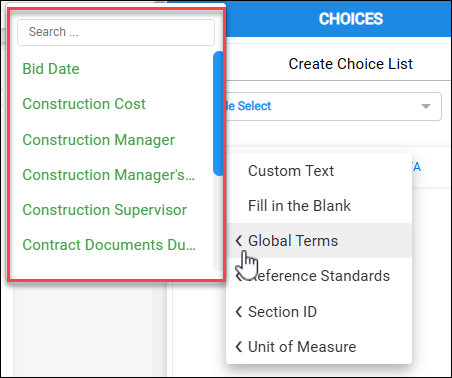452x378 pixels.
Task: Open the Section ID submenu
Action: [x=319, y=312]
